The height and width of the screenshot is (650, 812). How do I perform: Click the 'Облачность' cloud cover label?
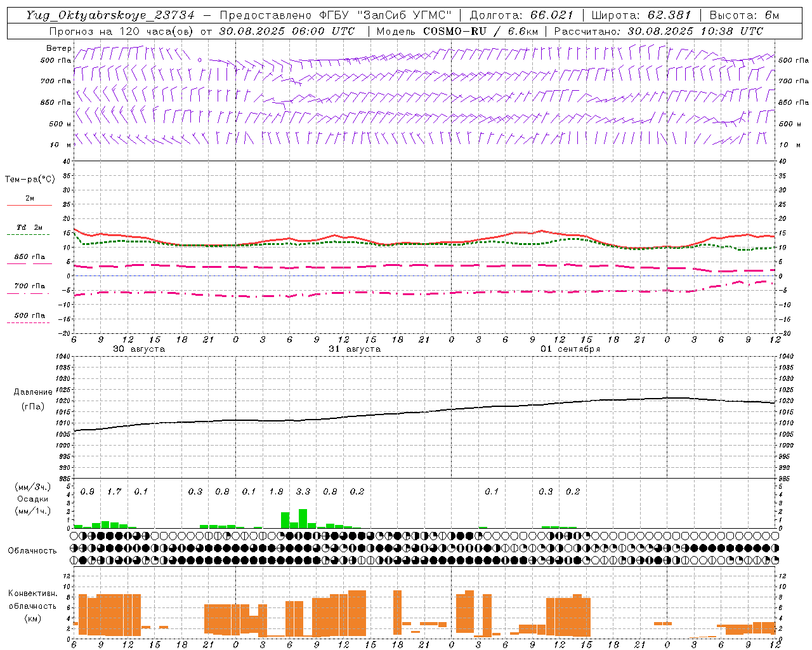tap(32, 551)
